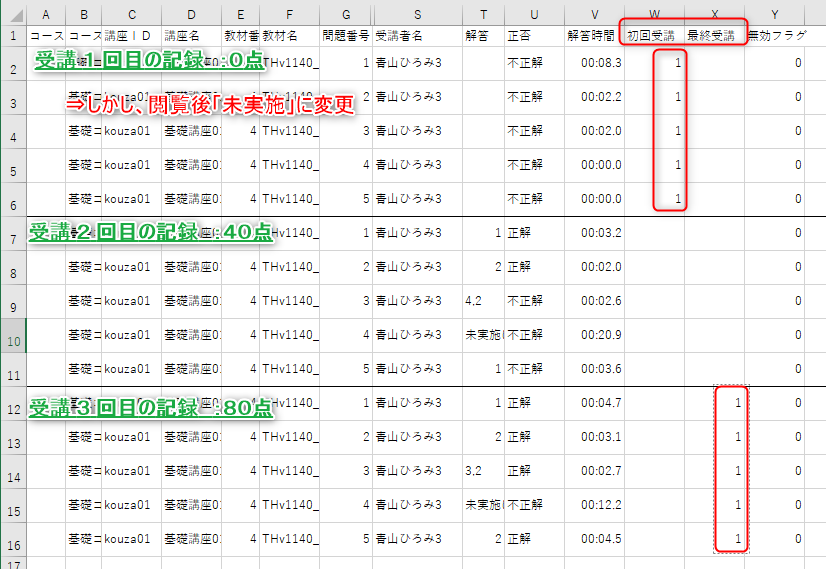Select the answer cell containing 3,2
The width and height of the screenshot is (826, 569).
[482, 471]
